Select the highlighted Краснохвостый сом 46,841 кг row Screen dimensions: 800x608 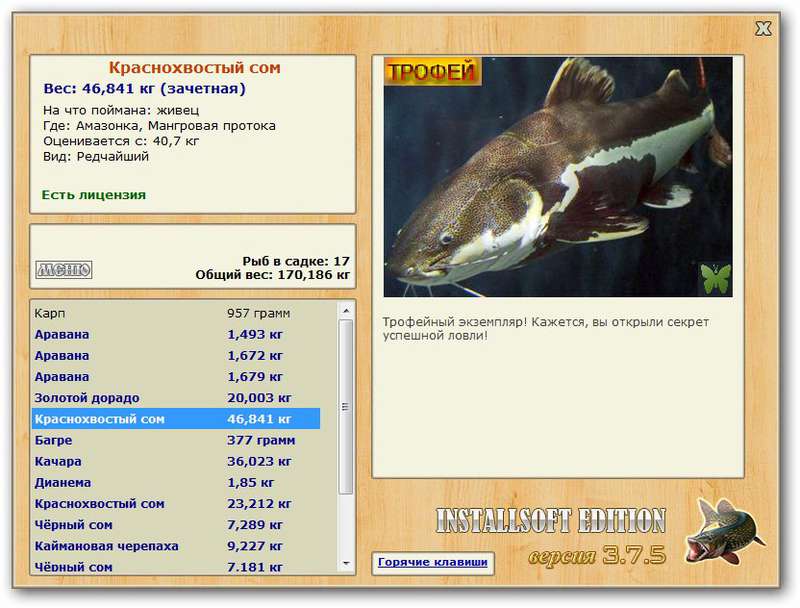coord(176,419)
